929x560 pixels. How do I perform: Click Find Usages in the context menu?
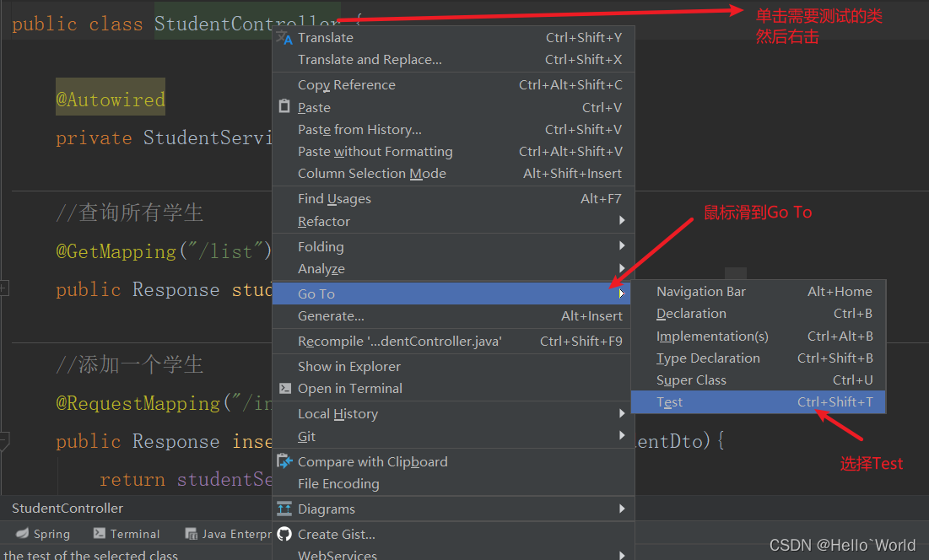(x=336, y=198)
